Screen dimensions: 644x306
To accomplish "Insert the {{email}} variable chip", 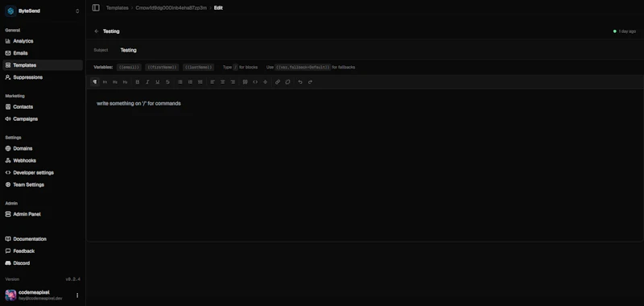I will 129,67.
